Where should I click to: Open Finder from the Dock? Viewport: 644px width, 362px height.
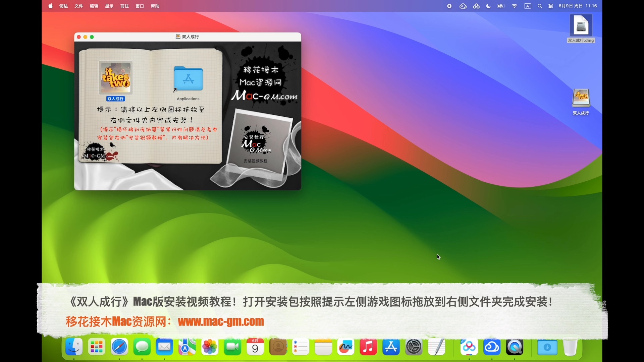(x=74, y=347)
